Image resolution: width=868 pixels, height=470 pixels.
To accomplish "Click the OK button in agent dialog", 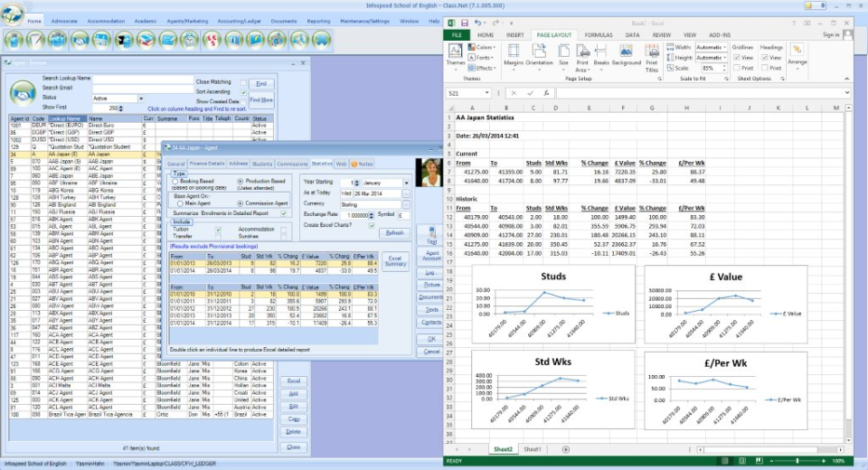I will pos(431,339).
